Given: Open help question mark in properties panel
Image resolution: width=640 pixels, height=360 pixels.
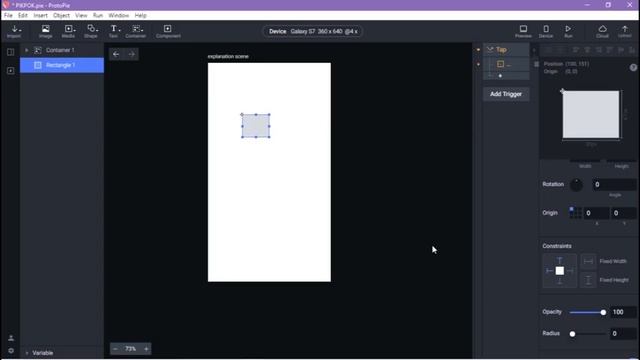Looking at the screenshot, I should (633, 67).
